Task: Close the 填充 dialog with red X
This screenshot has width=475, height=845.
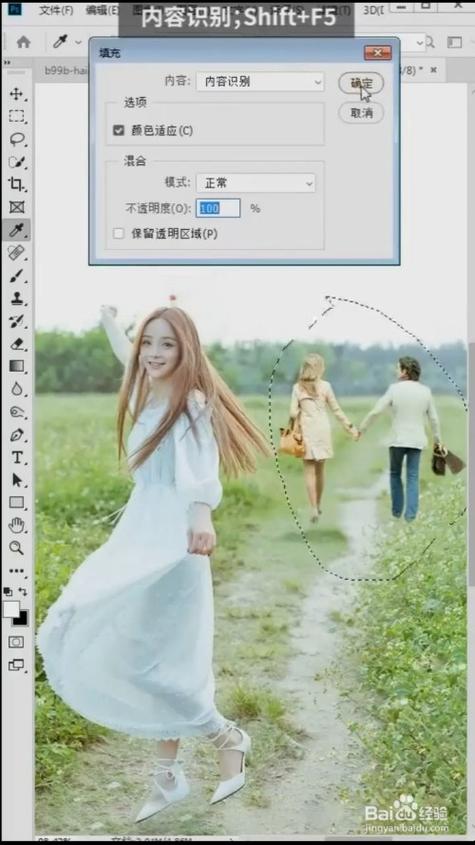Action: coord(377,53)
